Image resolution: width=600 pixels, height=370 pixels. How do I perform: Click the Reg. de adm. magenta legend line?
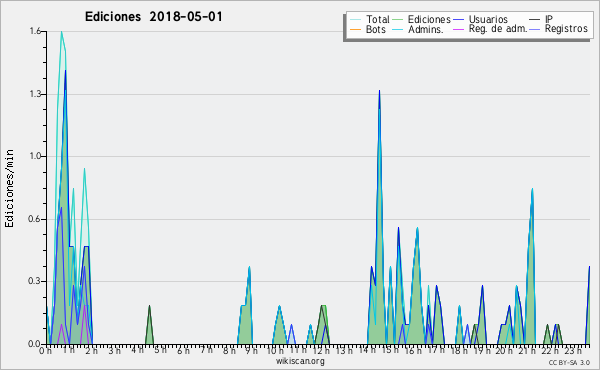click(458, 29)
